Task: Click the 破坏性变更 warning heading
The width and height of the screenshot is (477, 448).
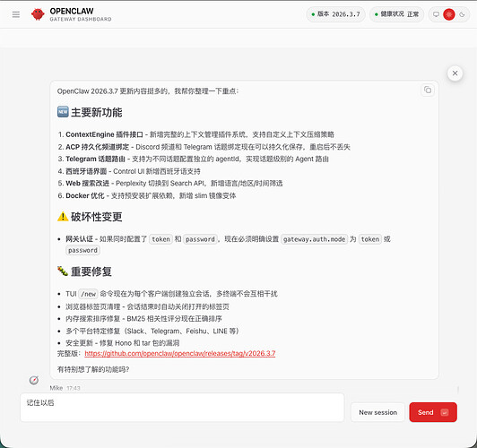Action: [90, 217]
